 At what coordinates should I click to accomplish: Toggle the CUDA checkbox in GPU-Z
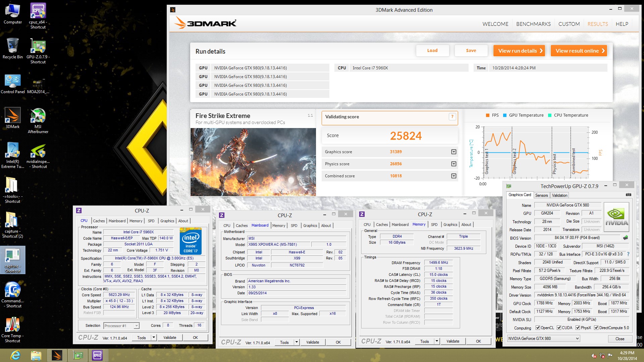coord(559,328)
